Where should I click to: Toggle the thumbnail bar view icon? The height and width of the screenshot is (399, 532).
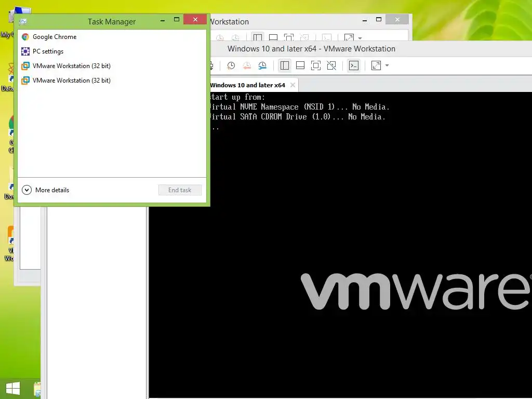(x=300, y=65)
